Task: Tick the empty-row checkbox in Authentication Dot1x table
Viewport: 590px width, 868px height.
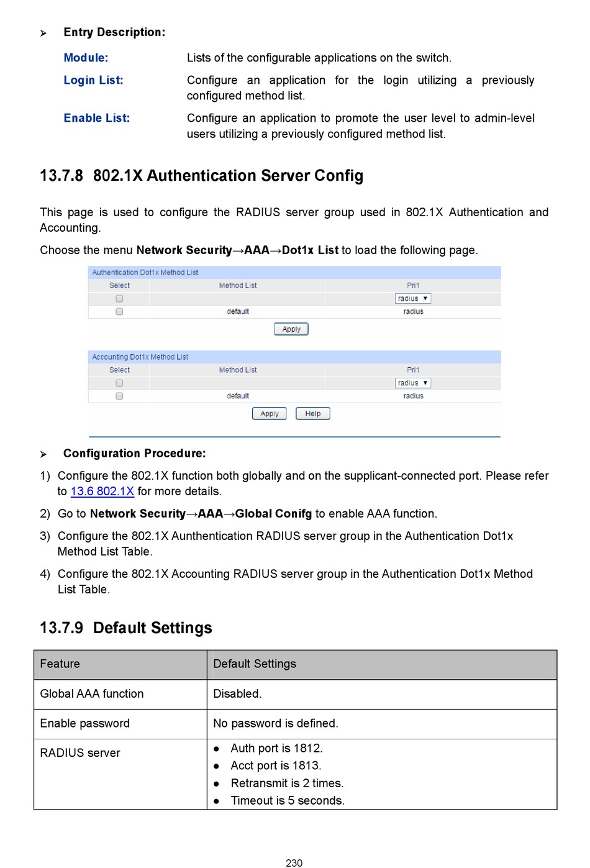Action: (x=119, y=299)
